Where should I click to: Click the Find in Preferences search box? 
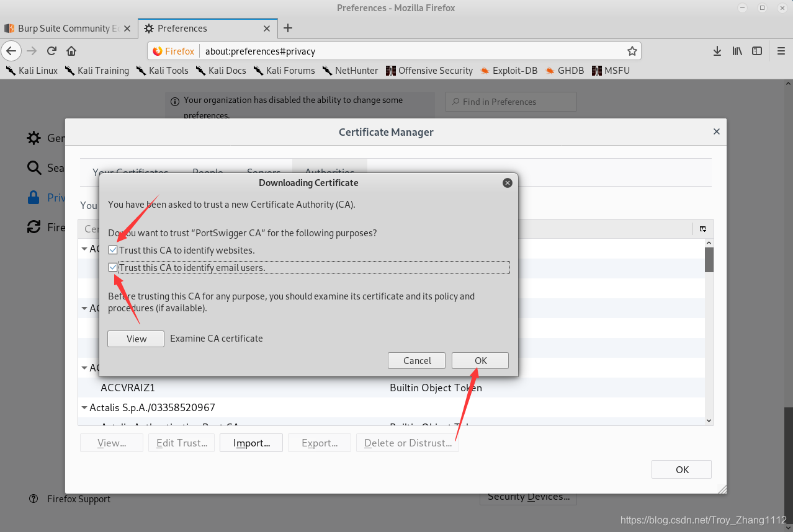pyautogui.click(x=511, y=102)
